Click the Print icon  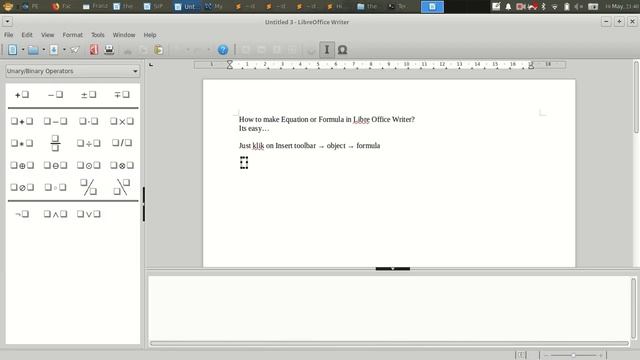tap(109, 50)
